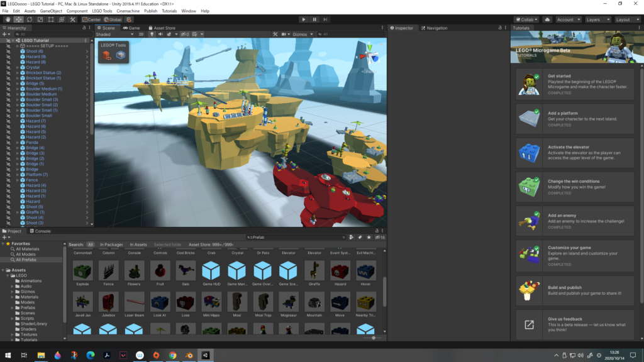Search by type in Project panel
The width and height of the screenshot is (644, 362).
351,237
